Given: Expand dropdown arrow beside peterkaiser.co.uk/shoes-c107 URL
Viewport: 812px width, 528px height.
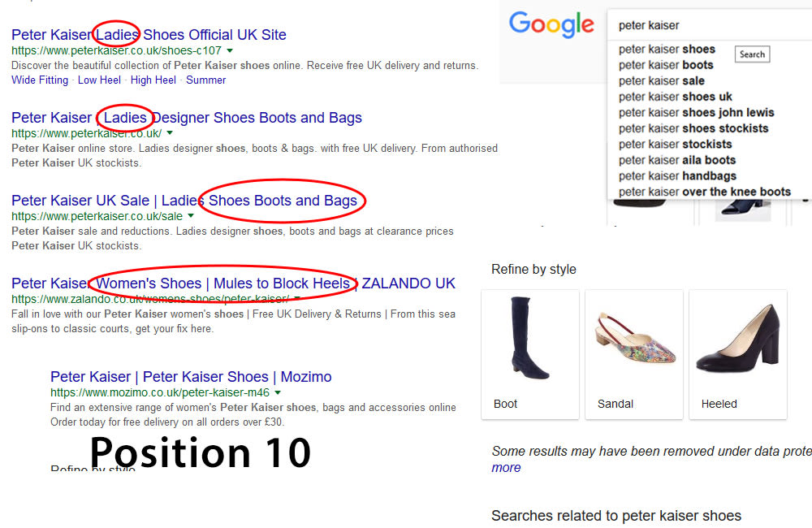Looking at the screenshot, I should (230, 50).
